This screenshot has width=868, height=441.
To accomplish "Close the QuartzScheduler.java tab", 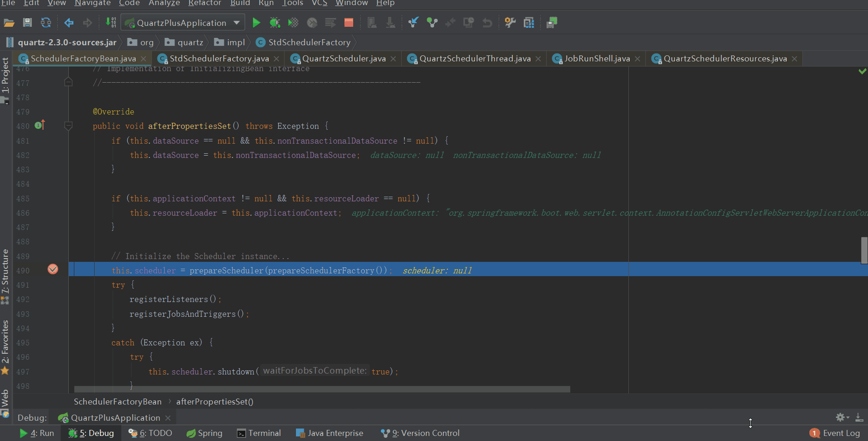I will pos(393,59).
